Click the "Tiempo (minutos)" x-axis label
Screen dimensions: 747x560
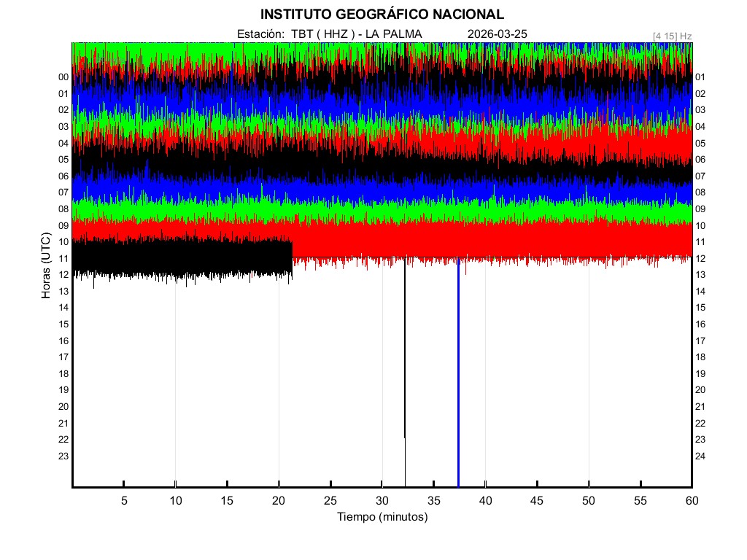[382, 517]
